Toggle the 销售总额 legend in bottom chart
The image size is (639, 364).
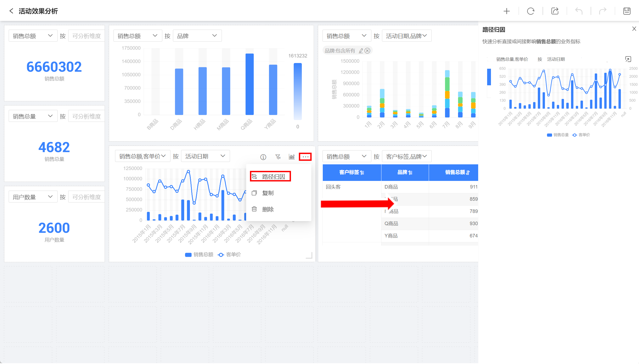tap(199, 255)
